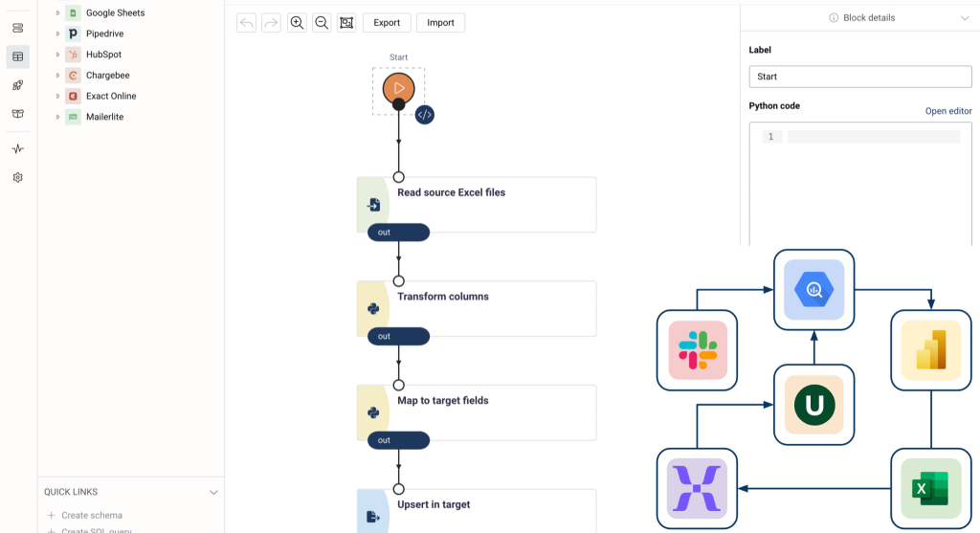Click the Chargebee label in the tree

[x=107, y=75]
